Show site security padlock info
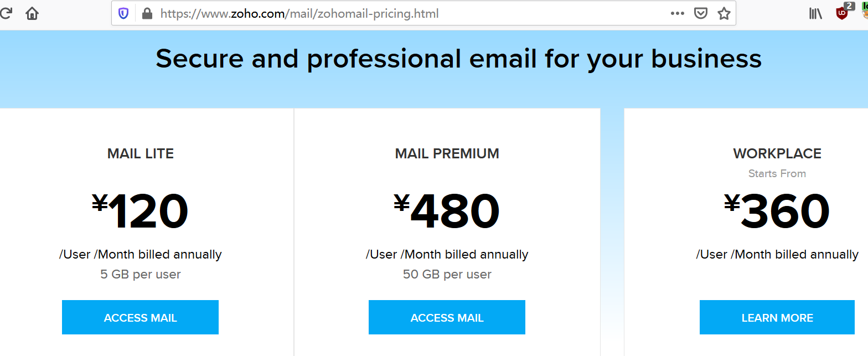Screen dimensions: 868x356 147,13
